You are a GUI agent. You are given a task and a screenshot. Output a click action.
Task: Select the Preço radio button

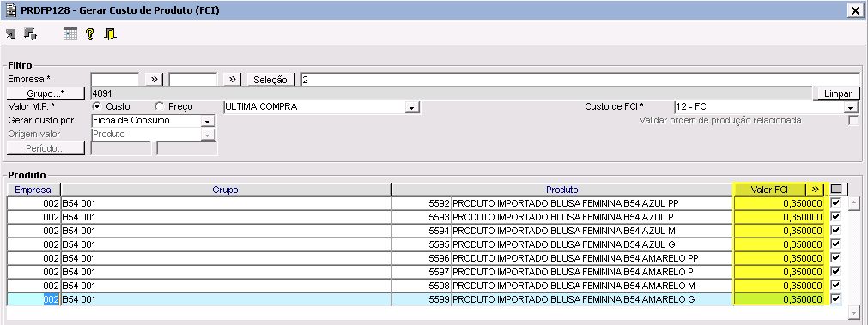(160, 106)
